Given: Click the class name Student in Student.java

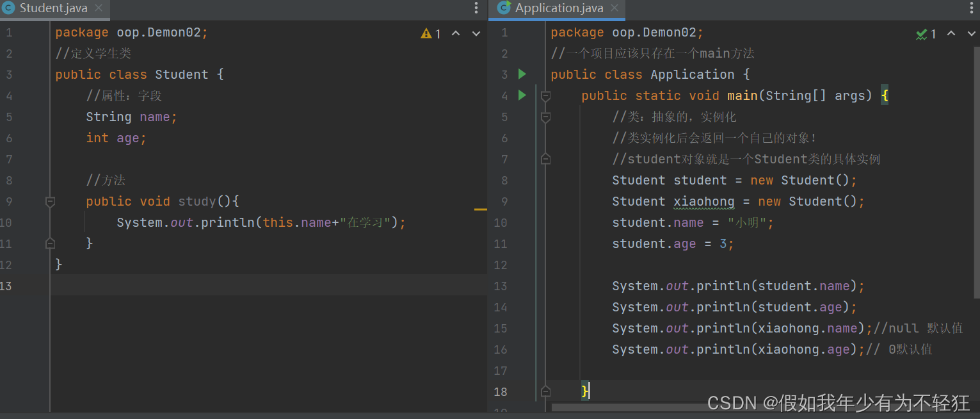Looking at the screenshot, I should [x=182, y=74].
